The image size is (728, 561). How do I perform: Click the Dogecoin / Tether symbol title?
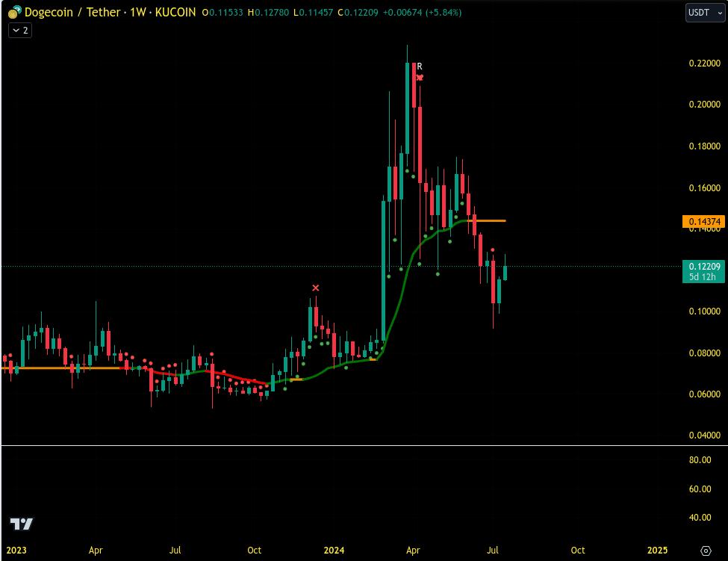click(72, 12)
